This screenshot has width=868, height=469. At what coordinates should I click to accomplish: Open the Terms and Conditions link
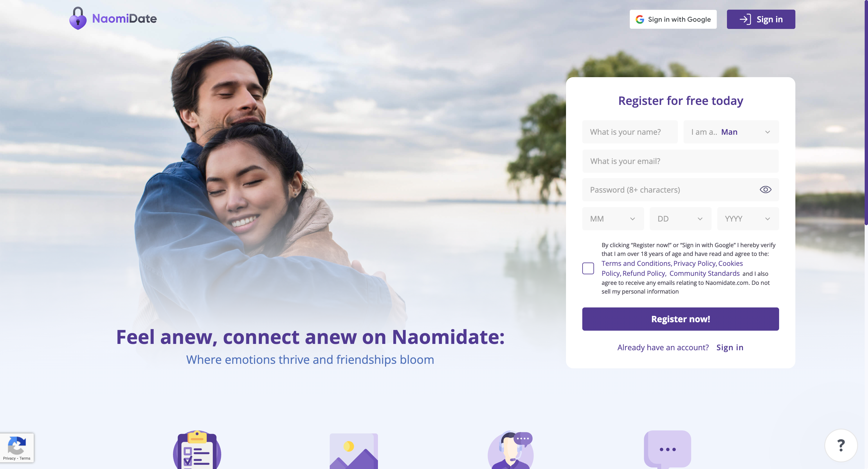[636, 263]
